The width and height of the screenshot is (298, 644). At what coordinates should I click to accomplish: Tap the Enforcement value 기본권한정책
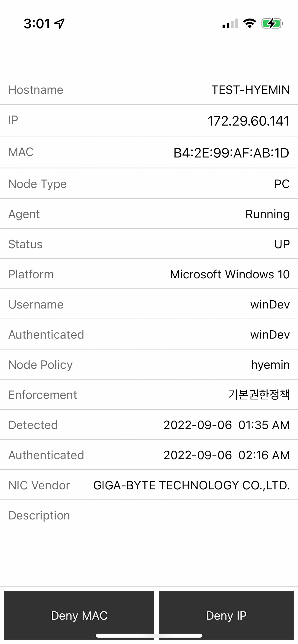[259, 395]
